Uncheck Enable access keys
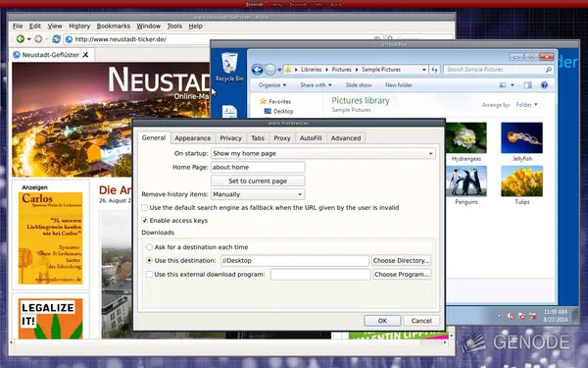 pyautogui.click(x=145, y=221)
